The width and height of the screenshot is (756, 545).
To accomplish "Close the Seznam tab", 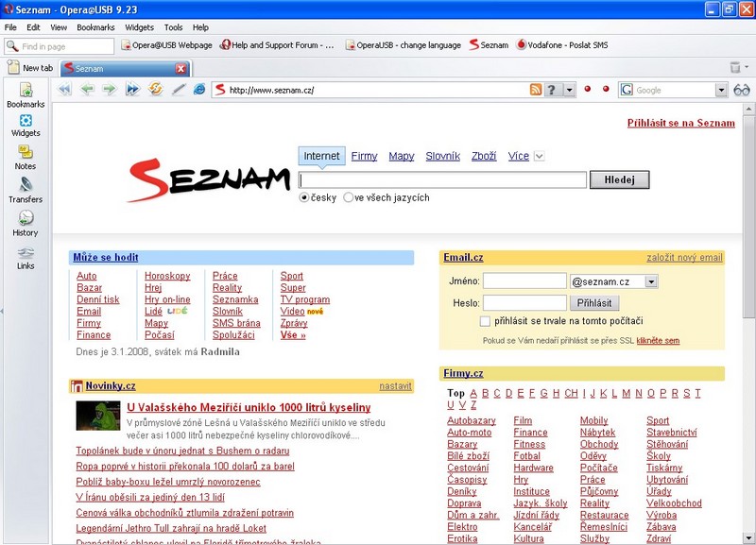I will click(x=180, y=68).
